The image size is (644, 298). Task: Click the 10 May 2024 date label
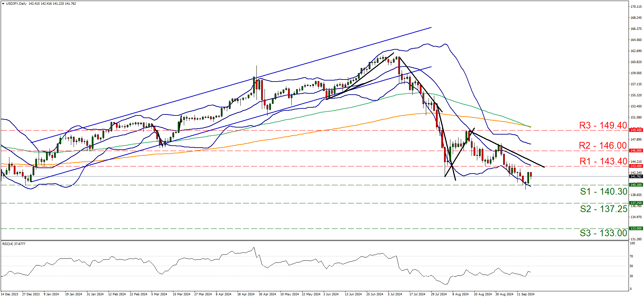pos(289,294)
